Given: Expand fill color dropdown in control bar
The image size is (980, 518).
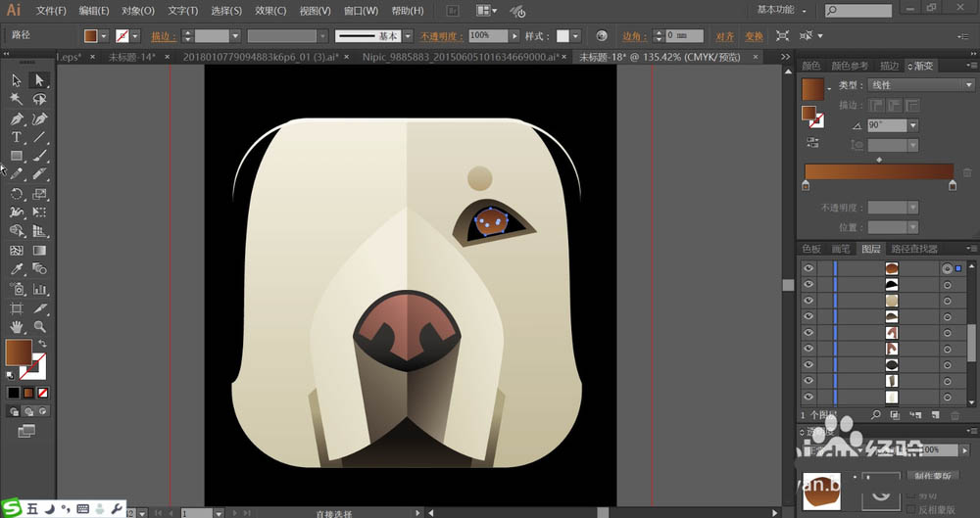Looking at the screenshot, I should click(104, 36).
